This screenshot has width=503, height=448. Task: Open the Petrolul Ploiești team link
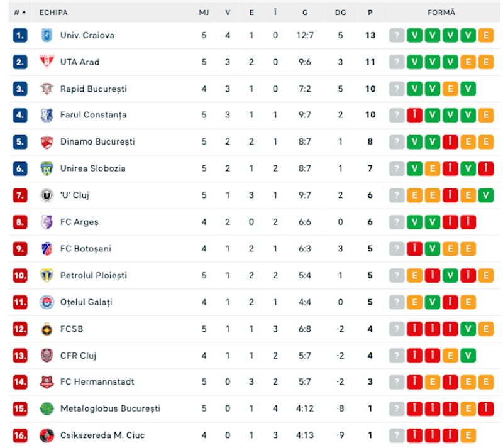pyautogui.click(x=94, y=275)
